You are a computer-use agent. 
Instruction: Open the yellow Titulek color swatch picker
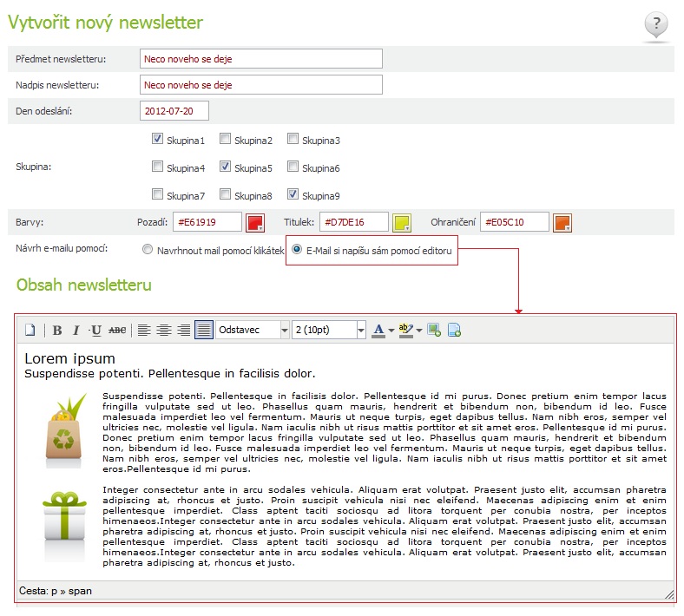click(x=402, y=222)
